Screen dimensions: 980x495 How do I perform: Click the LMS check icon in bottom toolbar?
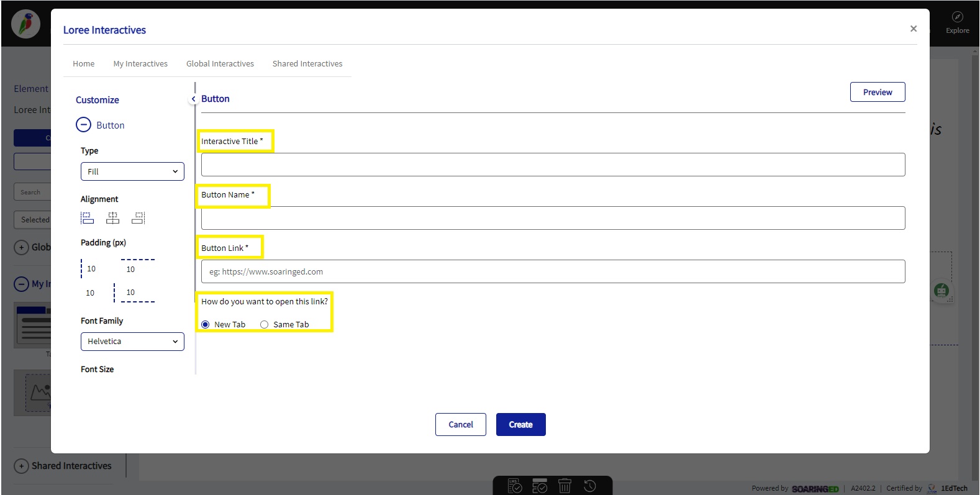(x=515, y=486)
